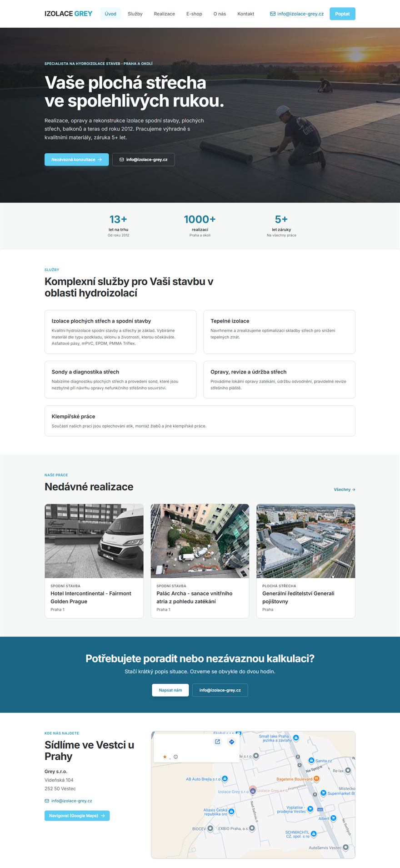
Task: Open the Klempířské práce card
Action: pos(200,421)
